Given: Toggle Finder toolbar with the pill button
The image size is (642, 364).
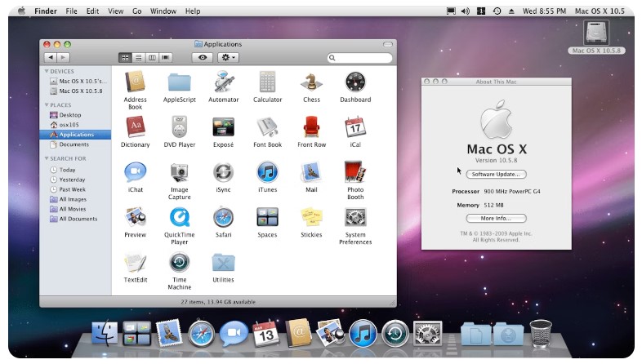Looking at the screenshot, I should pyautogui.click(x=388, y=44).
